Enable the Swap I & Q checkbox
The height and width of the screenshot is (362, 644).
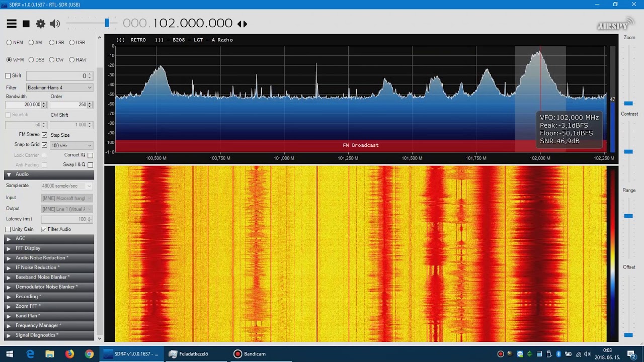90,165
